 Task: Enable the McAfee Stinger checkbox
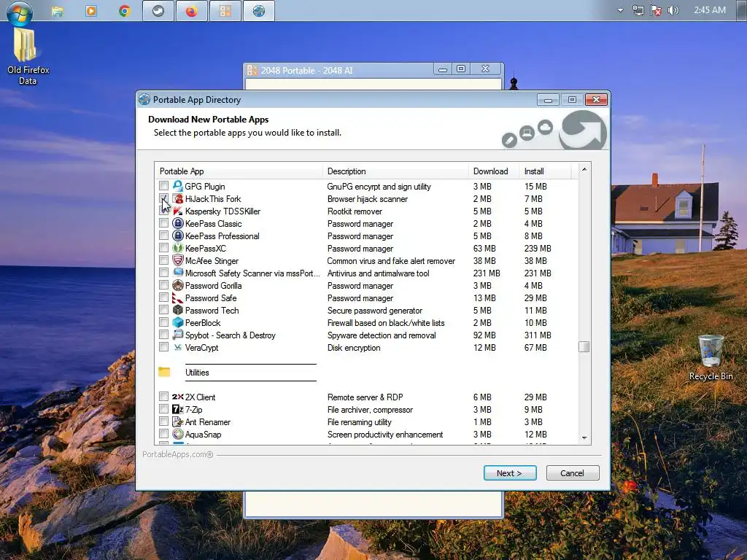point(164,260)
